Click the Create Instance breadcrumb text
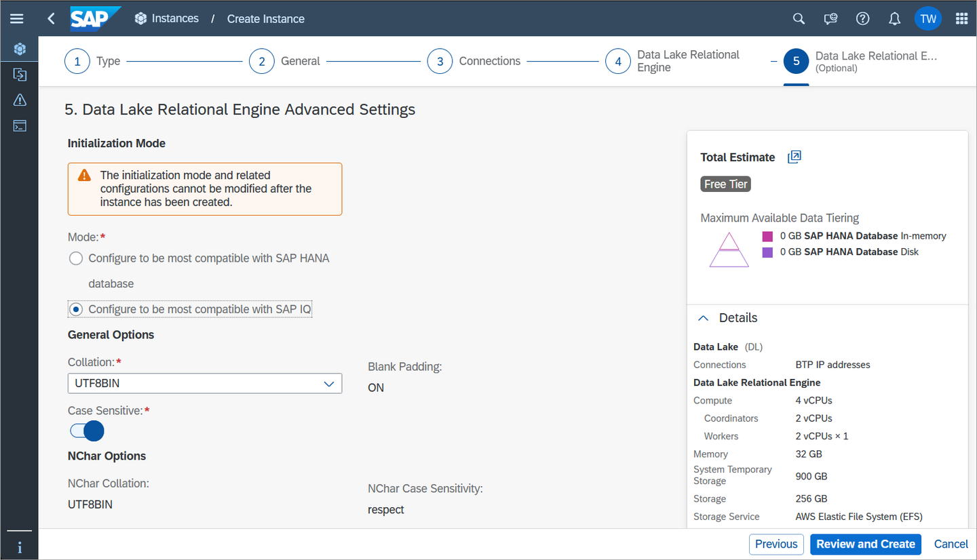The width and height of the screenshot is (977, 560). (x=266, y=19)
